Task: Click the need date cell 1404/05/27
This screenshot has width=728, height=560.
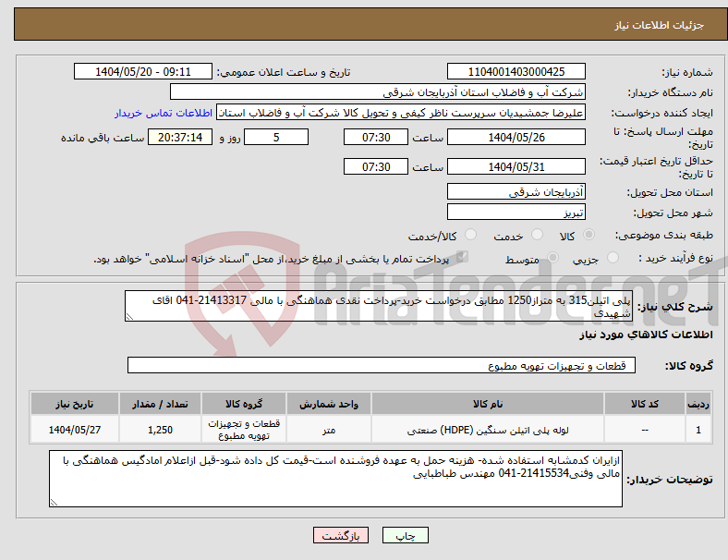Action: (x=74, y=430)
